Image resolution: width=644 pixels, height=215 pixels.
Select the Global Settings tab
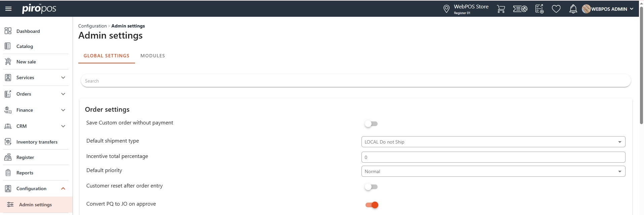pyautogui.click(x=106, y=56)
